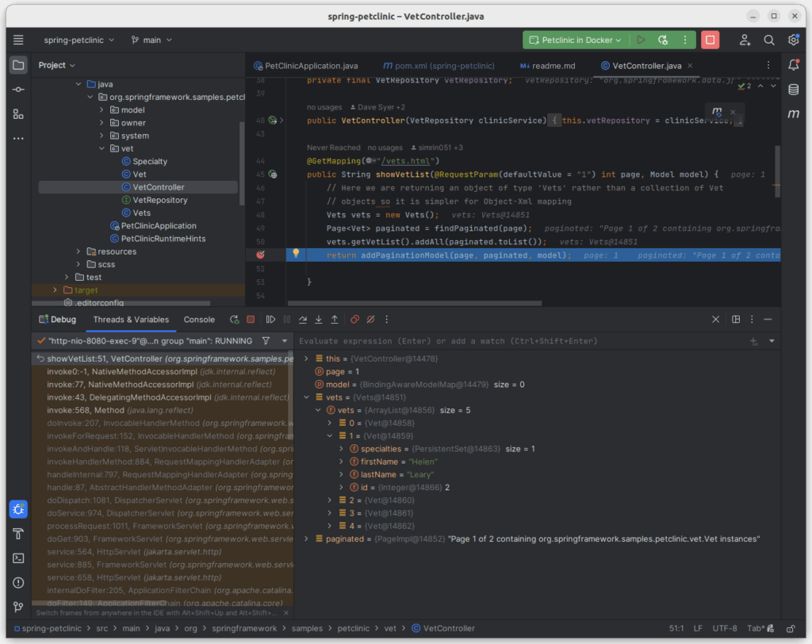Click the Stop button in the main toolbar
This screenshot has height=644, width=812.
710,40
